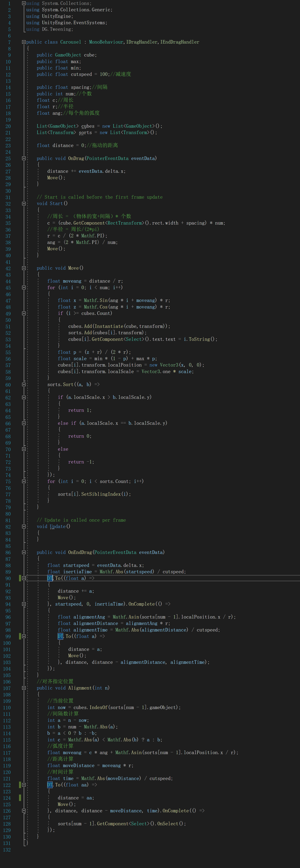Click "alignmentTime" in its declaration on line 98
Viewport: 300px width, 868px height.
point(91,630)
